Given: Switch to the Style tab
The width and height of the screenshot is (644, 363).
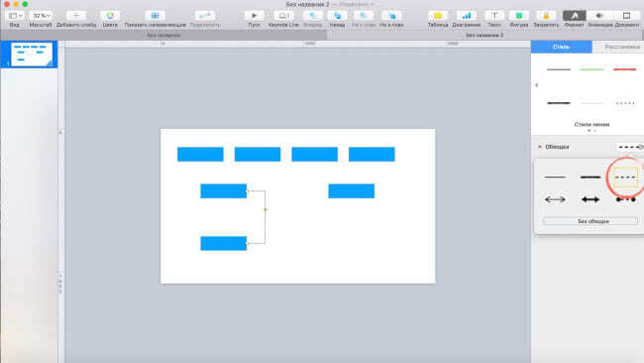Looking at the screenshot, I should coord(561,47).
